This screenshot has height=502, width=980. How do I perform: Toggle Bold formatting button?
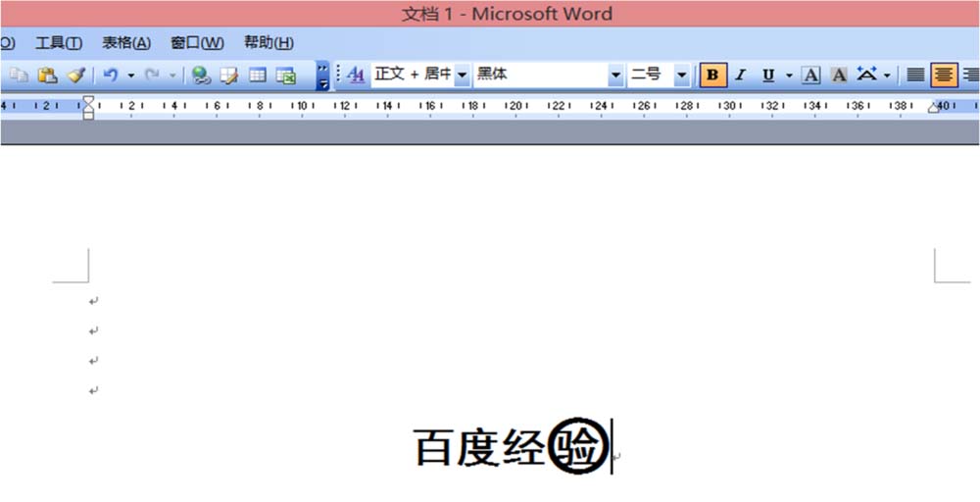click(713, 75)
